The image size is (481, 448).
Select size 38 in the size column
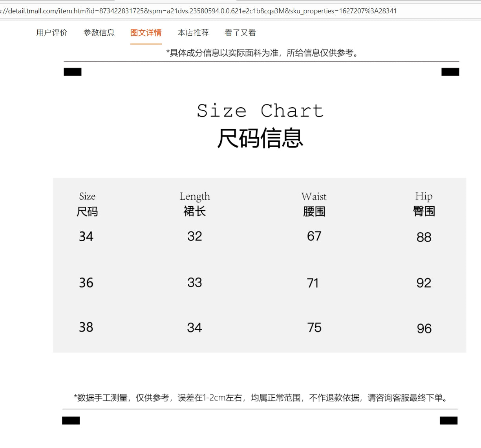point(86,327)
